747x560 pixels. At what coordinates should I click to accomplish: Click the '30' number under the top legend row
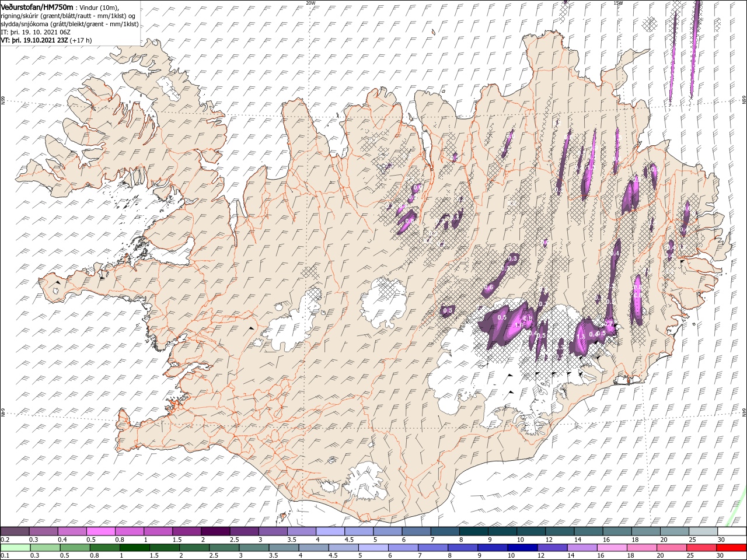click(x=721, y=540)
